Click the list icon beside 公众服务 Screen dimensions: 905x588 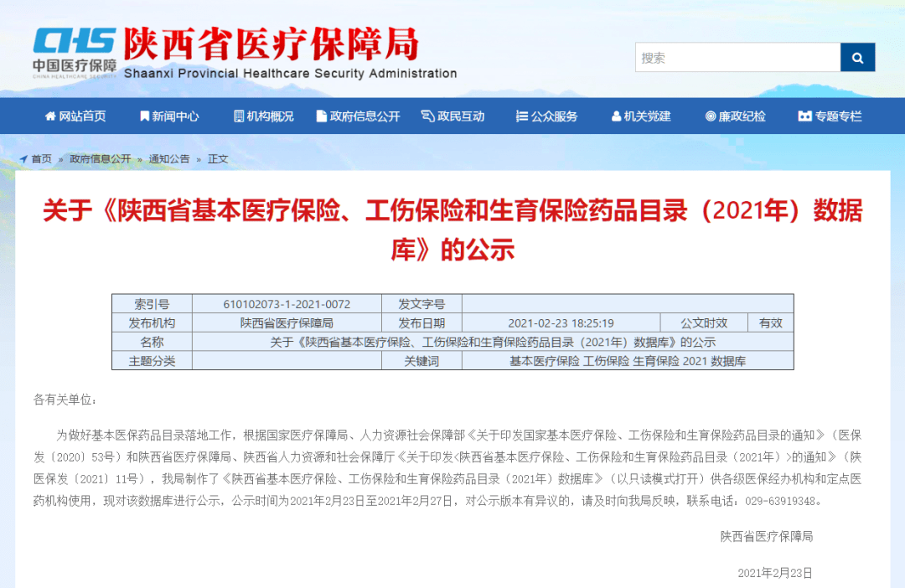(522, 116)
